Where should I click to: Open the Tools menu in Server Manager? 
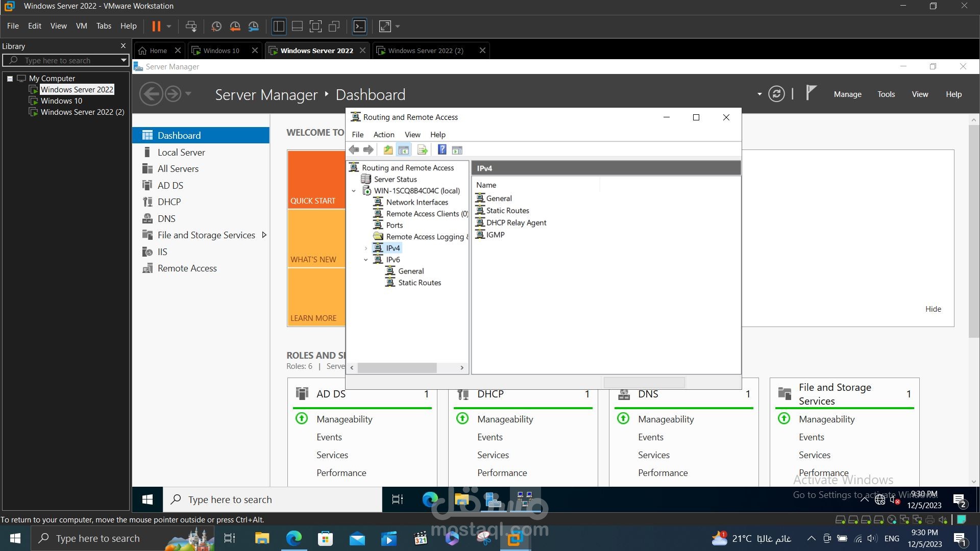pyautogui.click(x=886, y=94)
